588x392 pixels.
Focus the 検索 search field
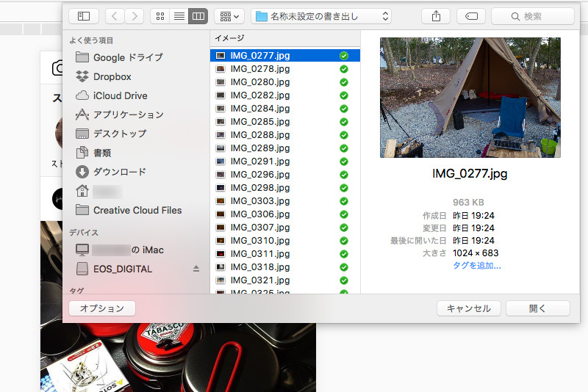(x=532, y=16)
